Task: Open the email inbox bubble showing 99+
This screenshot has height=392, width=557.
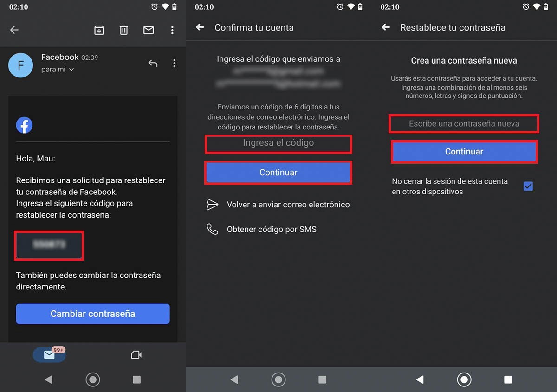Action: click(x=49, y=354)
